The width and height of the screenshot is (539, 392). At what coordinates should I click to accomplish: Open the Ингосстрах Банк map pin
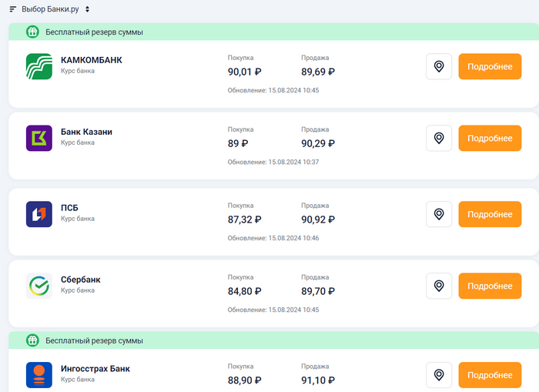(439, 375)
